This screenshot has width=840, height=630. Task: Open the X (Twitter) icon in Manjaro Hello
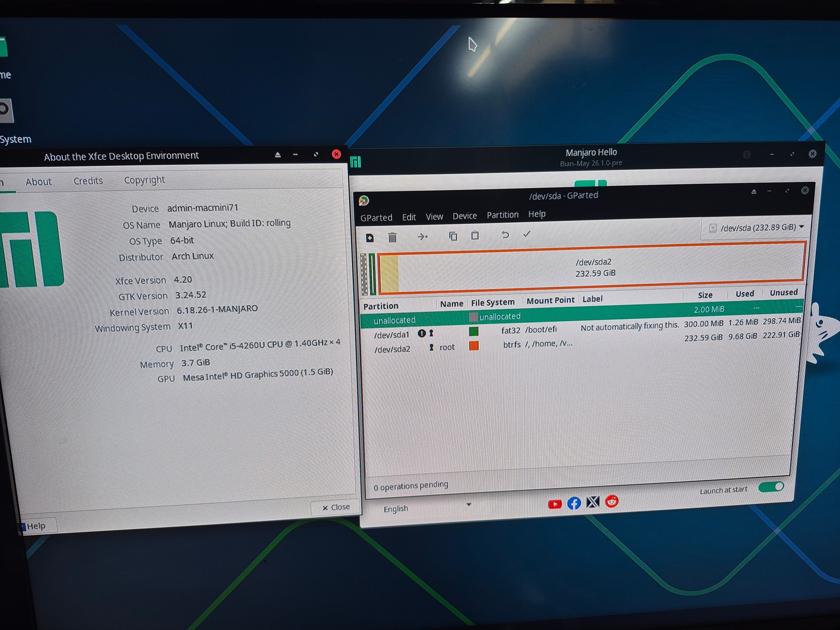(593, 502)
